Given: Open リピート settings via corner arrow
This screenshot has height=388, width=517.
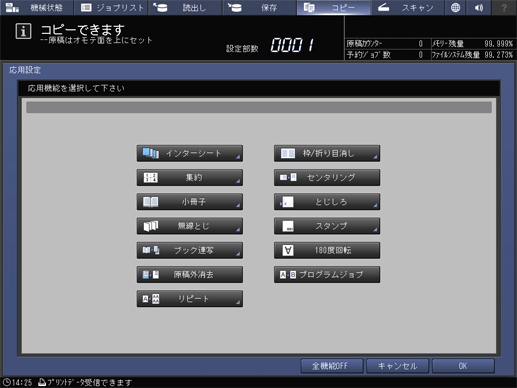Looking at the screenshot, I should [x=238, y=302].
